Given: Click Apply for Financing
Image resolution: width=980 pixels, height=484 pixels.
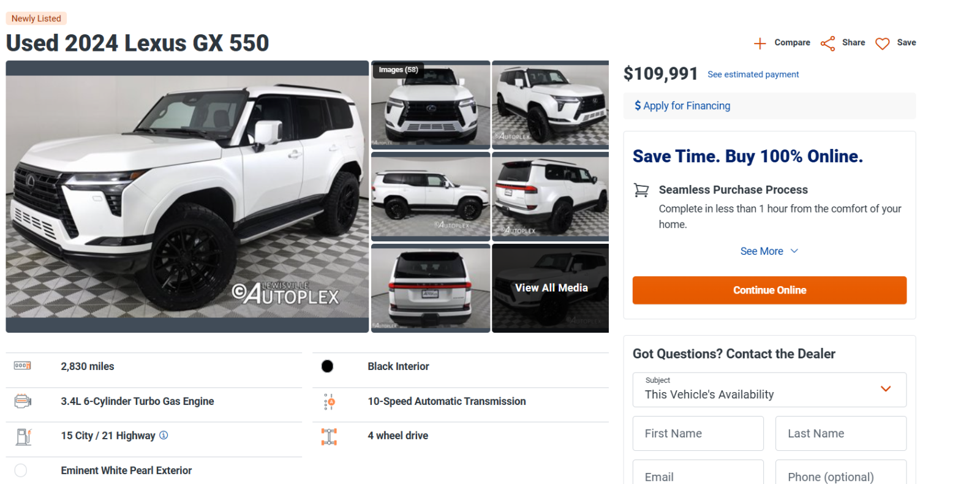Looking at the screenshot, I should (x=682, y=106).
